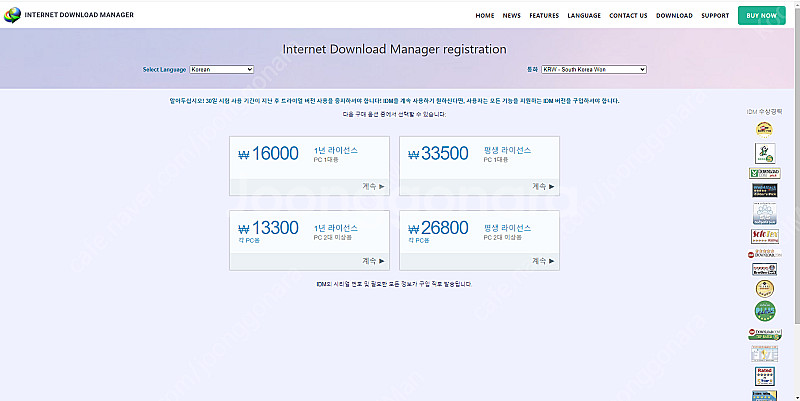Go to FEATURES in navigation bar
The height and width of the screenshot is (401, 800).
click(x=544, y=16)
